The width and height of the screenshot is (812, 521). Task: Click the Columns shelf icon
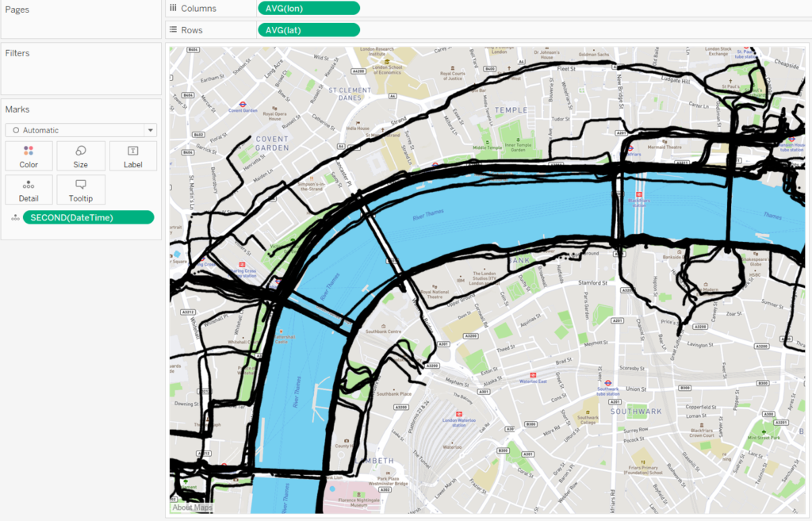(173, 8)
